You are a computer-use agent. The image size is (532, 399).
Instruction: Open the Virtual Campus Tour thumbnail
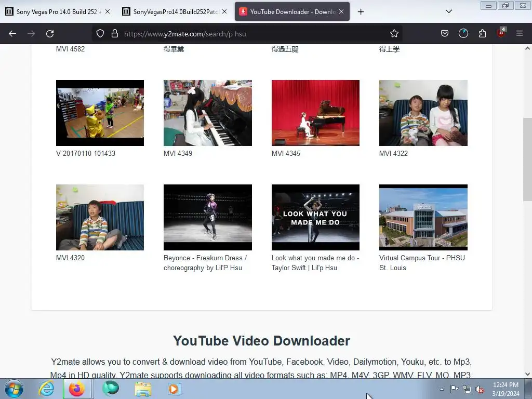(x=423, y=218)
